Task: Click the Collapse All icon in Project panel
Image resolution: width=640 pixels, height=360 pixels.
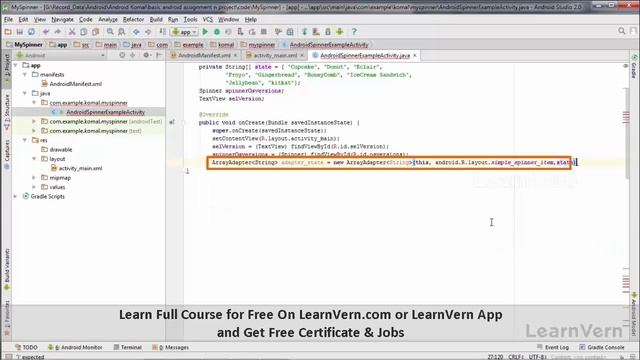Action: point(133,55)
